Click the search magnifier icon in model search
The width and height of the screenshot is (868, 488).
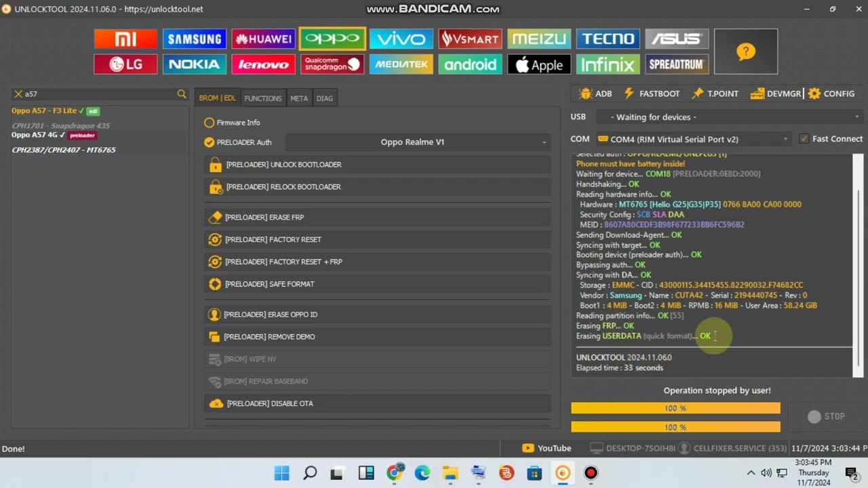181,94
